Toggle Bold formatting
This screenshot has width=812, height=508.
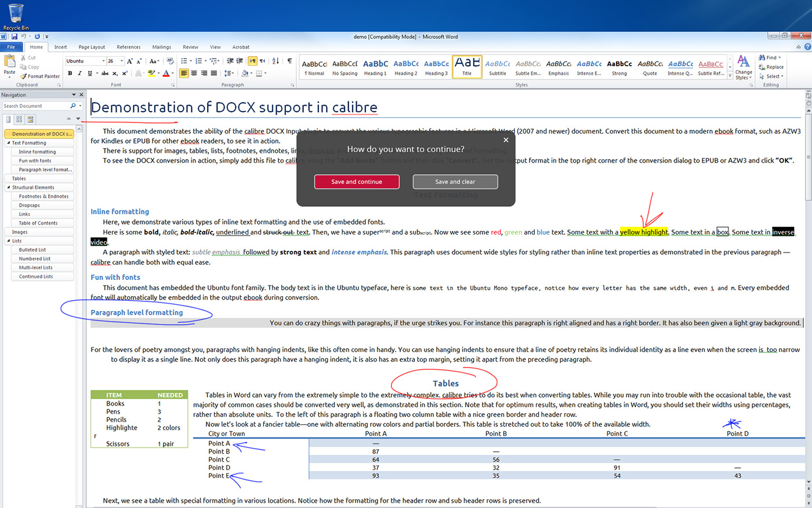70,73
